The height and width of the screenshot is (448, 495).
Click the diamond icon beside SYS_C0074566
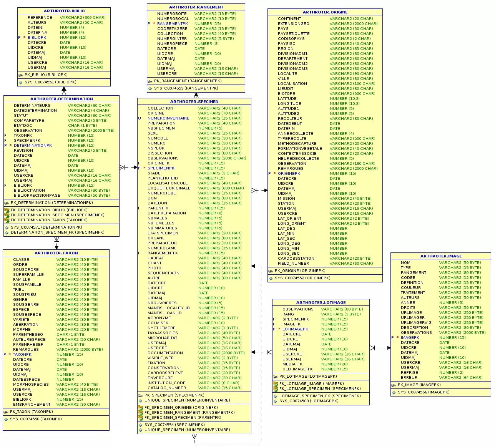(x=394, y=392)
